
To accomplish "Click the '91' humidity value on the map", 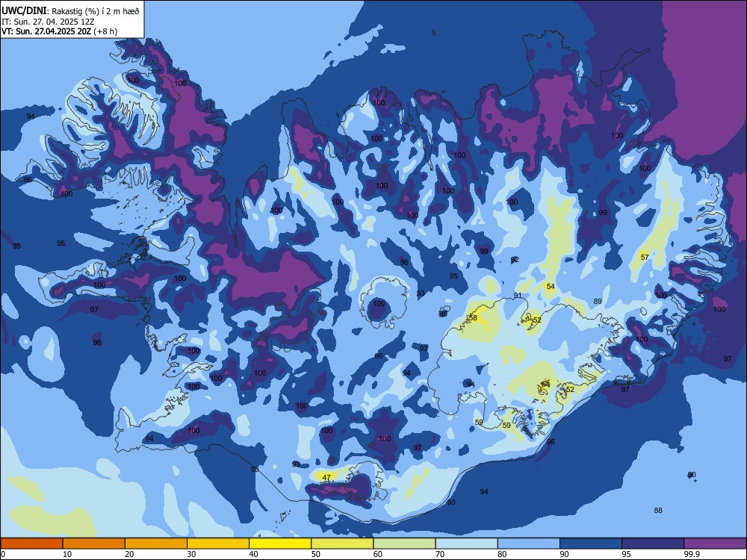I will 518,296.
